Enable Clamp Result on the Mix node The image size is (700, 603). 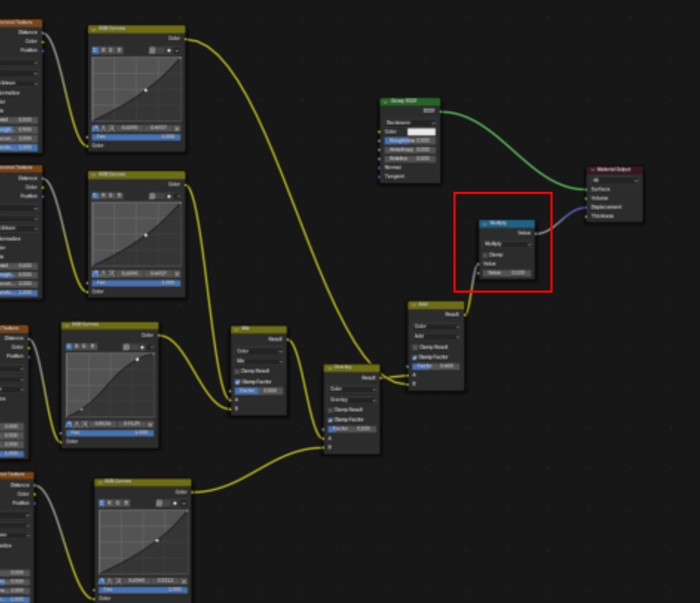point(237,372)
